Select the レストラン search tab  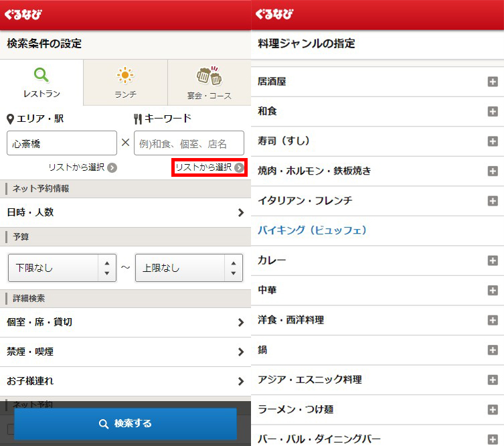pos(41,82)
